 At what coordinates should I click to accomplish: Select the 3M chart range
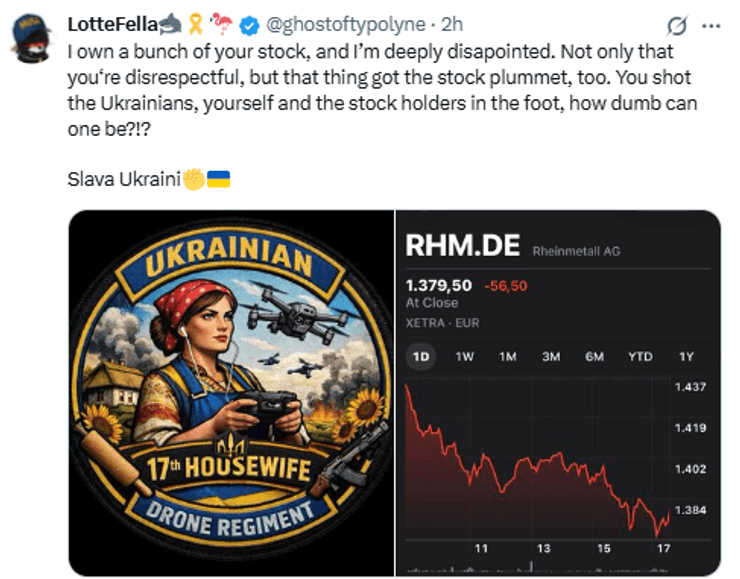tap(551, 357)
